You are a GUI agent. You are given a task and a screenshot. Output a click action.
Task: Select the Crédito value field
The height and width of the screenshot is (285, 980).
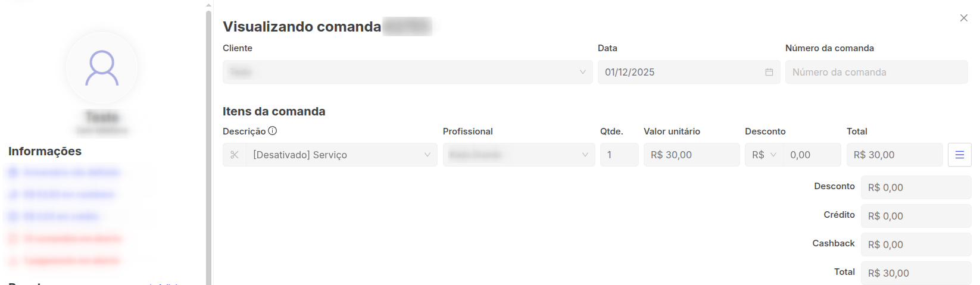coord(915,216)
